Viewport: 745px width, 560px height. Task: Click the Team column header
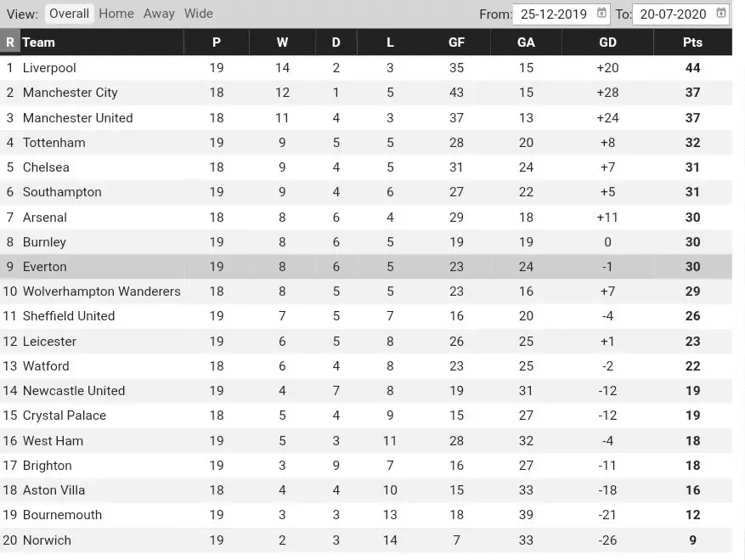coord(39,42)
